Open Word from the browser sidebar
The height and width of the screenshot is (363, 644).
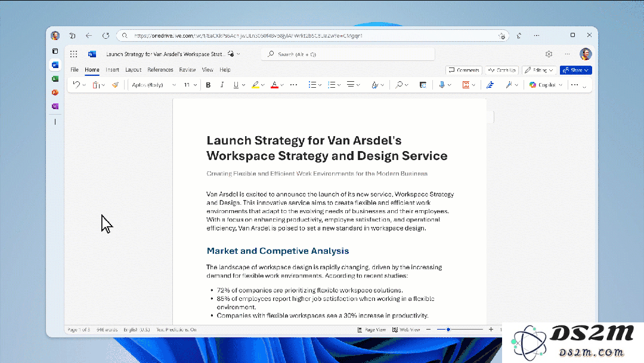55,65
